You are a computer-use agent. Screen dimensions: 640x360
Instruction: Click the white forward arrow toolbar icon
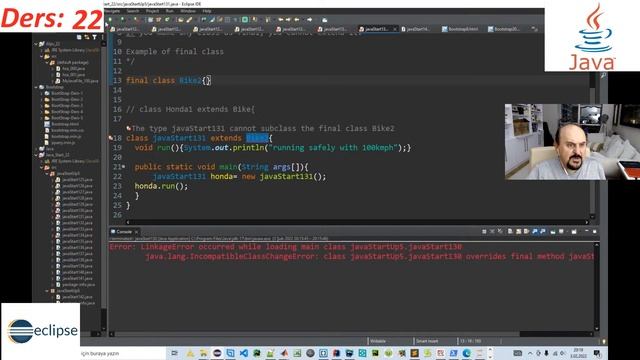310,20
